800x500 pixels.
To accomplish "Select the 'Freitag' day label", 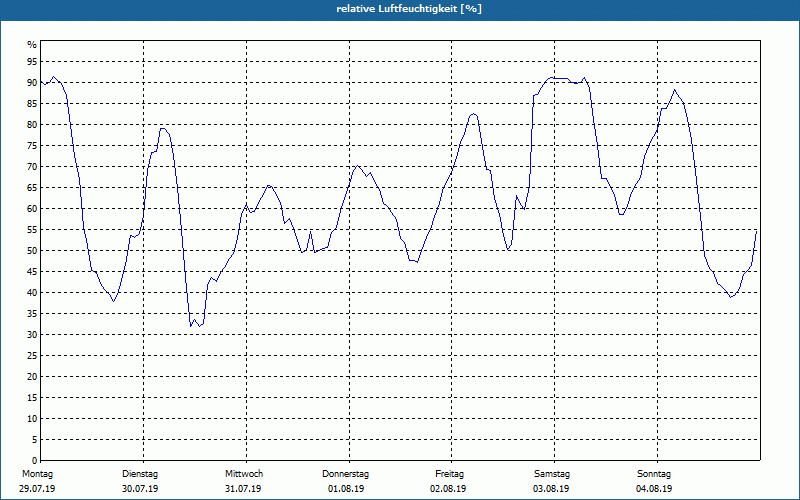I will click(449, 474).
